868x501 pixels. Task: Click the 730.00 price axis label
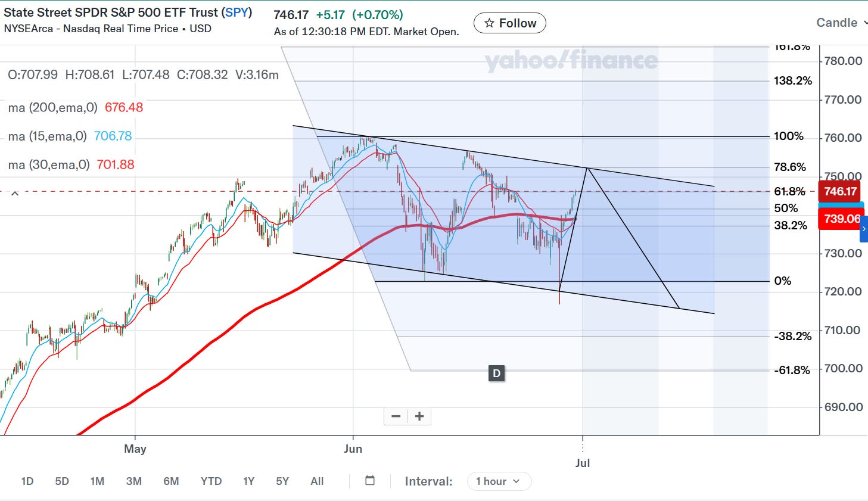[843, 253]
